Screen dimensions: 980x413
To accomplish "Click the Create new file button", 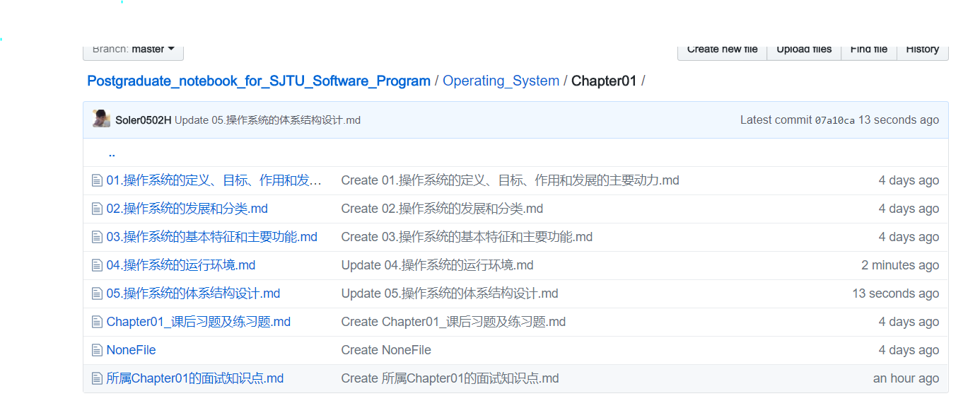I will 722,50.
